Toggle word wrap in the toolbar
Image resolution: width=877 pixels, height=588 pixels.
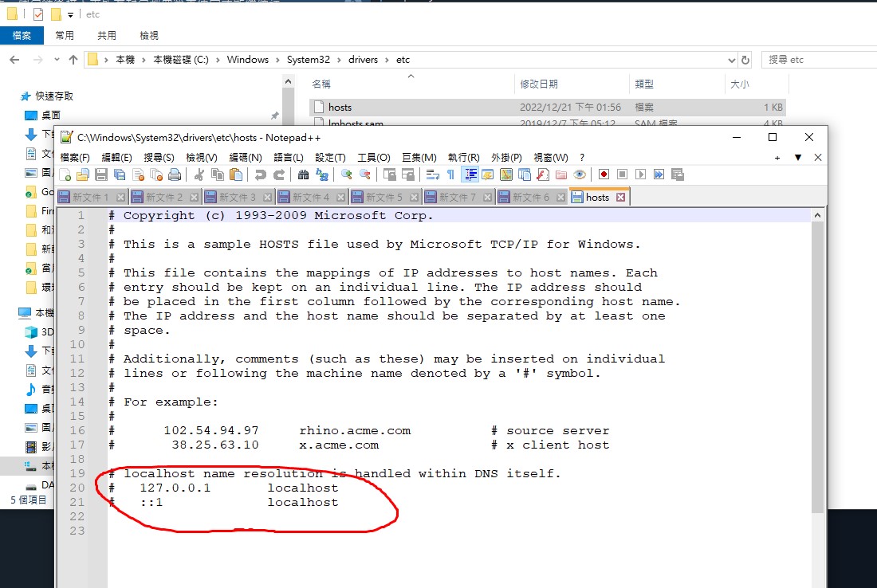tap(432, 174)
